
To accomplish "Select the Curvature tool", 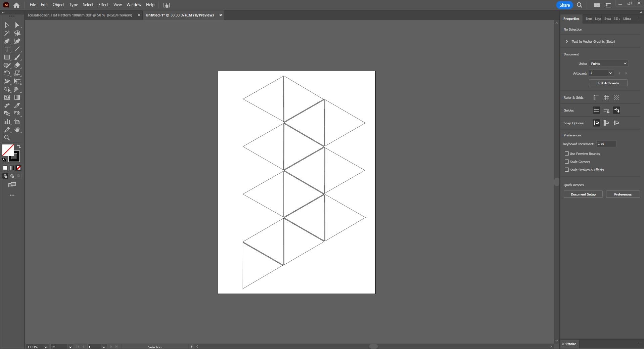I will click(17, 41).
